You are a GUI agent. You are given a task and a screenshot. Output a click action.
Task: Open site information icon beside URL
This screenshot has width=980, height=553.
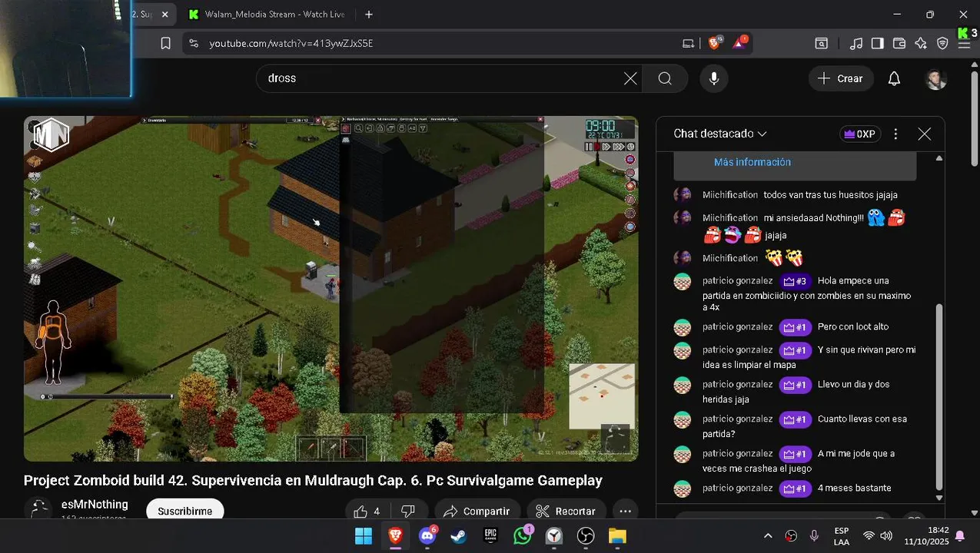(x=193, y=44)
